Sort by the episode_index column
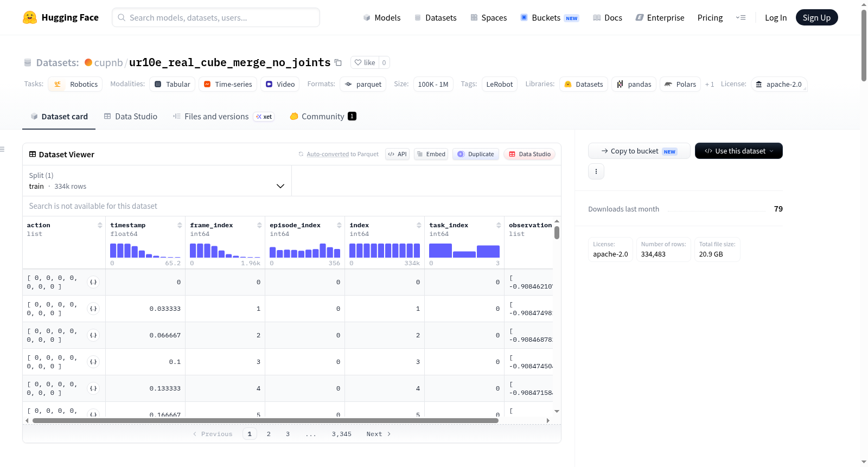The image size is (868, 467). [339, 225]
